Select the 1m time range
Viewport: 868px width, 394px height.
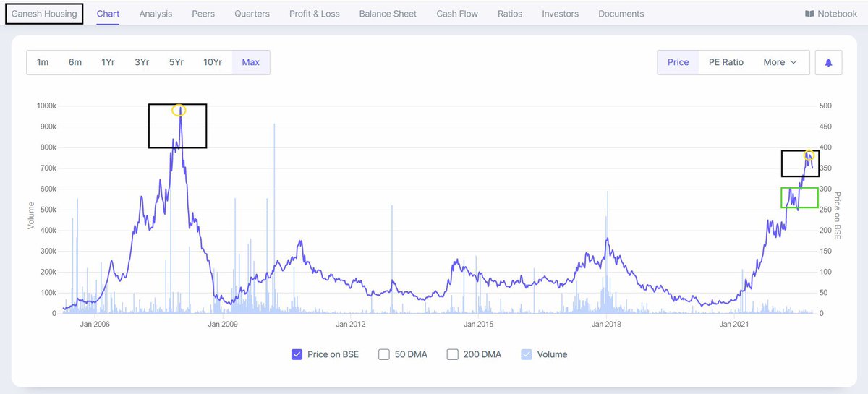[x=43, y=62]
